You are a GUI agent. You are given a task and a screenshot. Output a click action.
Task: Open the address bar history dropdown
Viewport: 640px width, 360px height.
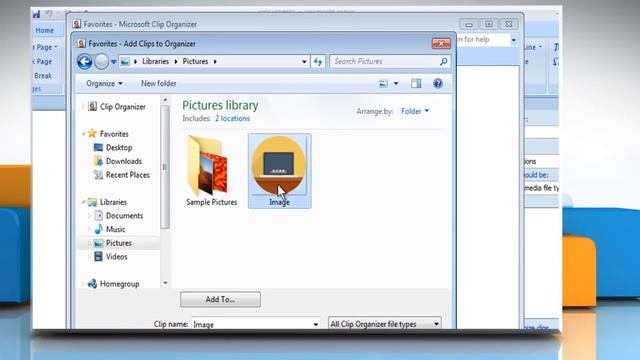click(x=304, y=62)
